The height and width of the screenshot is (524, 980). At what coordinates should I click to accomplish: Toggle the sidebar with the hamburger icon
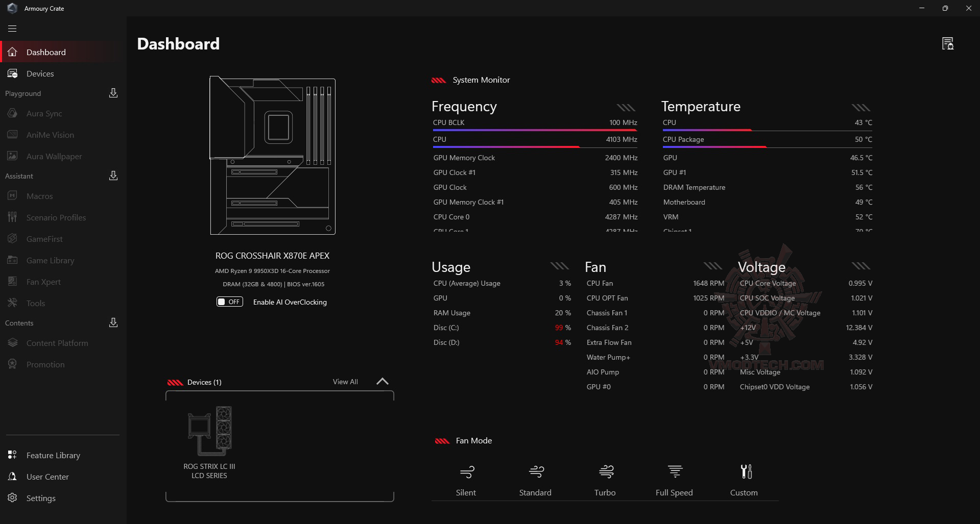click(x=12, y=29)
